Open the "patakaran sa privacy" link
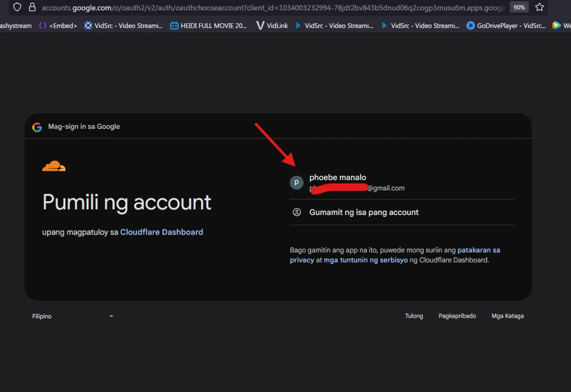This screenshot has width=571, height=392. (395, 255)
